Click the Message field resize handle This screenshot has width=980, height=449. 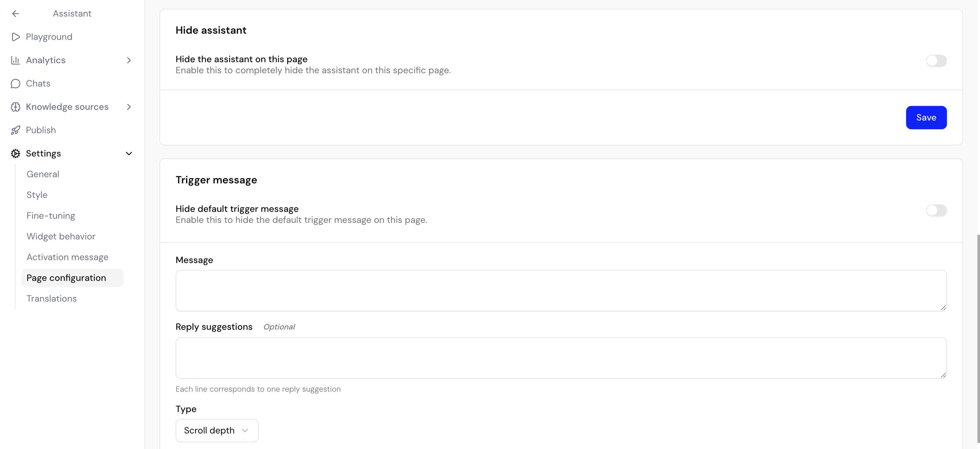(x=943, y=307)
